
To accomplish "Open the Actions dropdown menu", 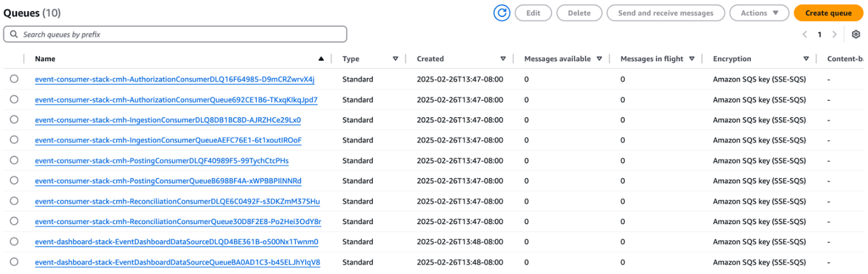I will click(x=759, y=13).
